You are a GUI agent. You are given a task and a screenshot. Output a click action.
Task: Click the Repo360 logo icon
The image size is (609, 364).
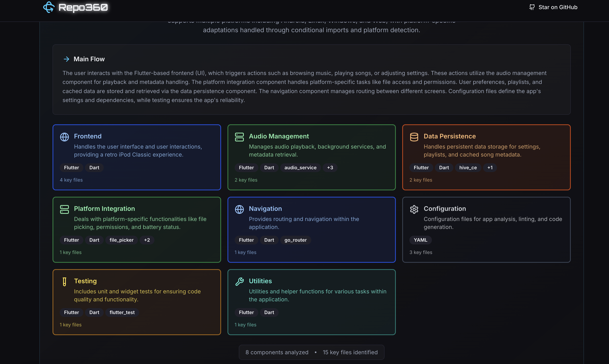point(49,7)
